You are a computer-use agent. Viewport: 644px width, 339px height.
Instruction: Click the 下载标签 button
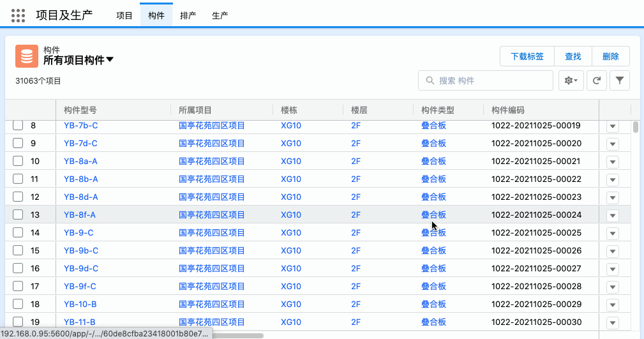click(527, 56)
